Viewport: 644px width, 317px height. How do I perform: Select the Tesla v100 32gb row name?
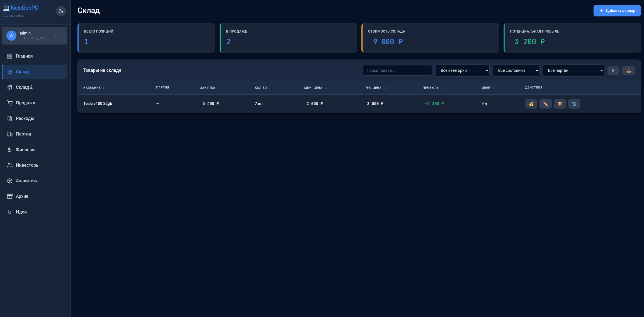click(x=98, y=104)
